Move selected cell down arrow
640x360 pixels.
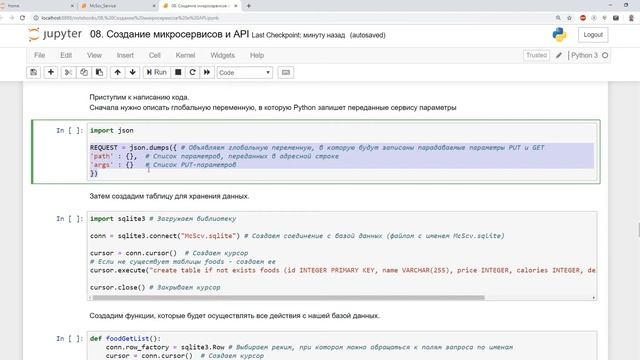tap(133, 72)
